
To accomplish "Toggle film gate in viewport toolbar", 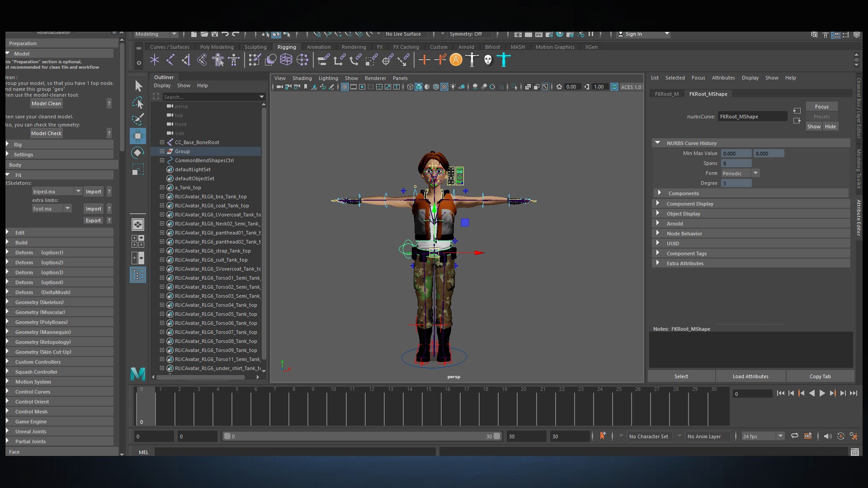I will point(354,87).
